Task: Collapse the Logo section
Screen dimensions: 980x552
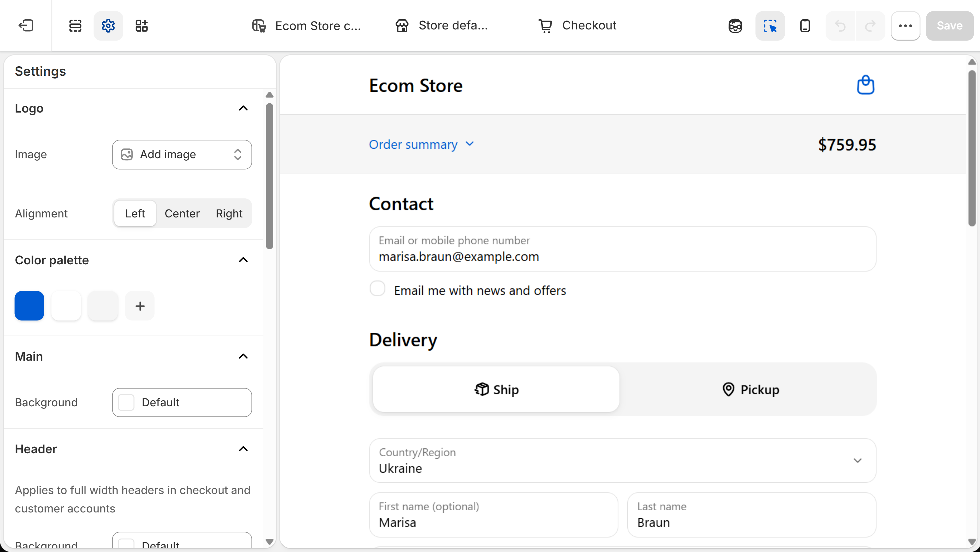Action: pyautogui.click(x=243, y=109)
